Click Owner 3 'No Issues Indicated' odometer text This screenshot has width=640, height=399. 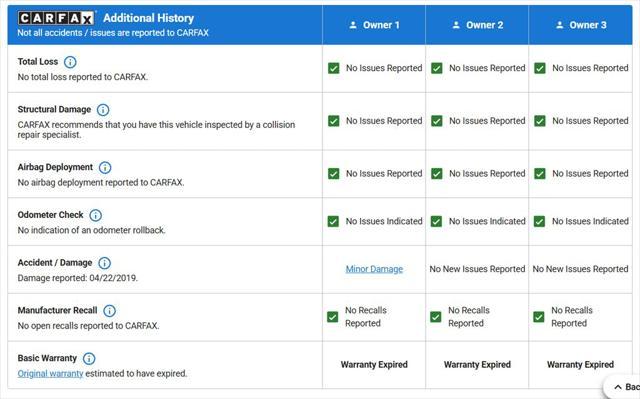click(x=590, y=221)
